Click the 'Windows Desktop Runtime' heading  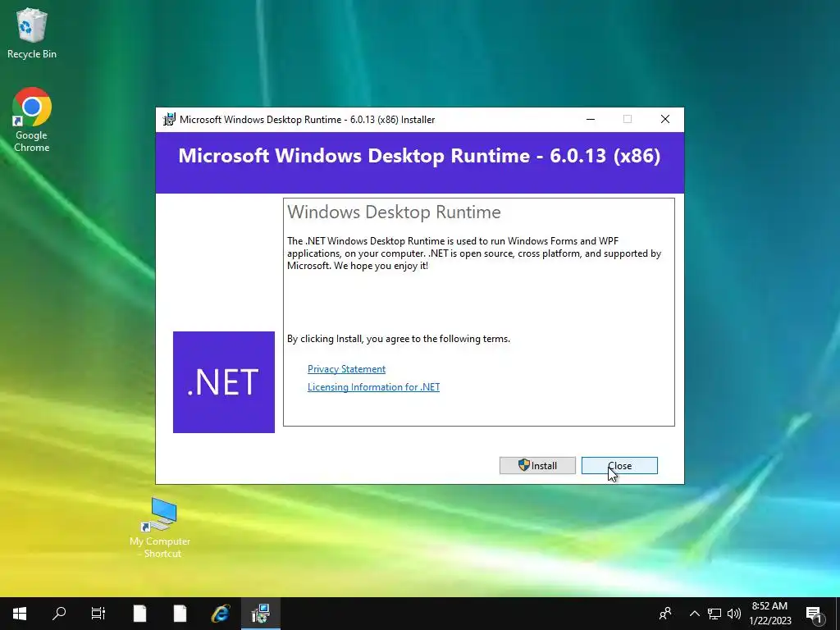(395, 212)
